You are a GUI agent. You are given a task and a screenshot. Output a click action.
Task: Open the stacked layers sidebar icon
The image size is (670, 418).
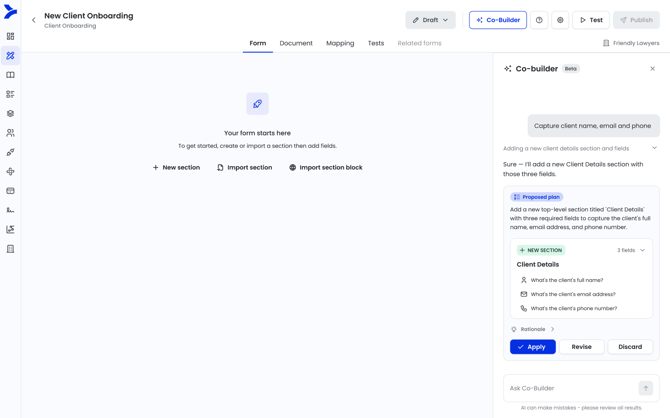coord(10,113)
